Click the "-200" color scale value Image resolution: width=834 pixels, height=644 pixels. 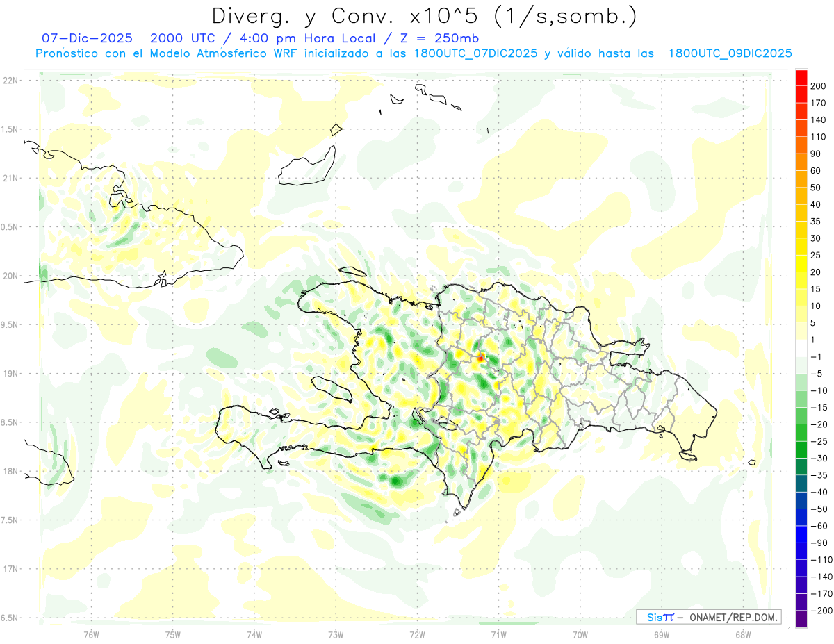pos(821,611)
